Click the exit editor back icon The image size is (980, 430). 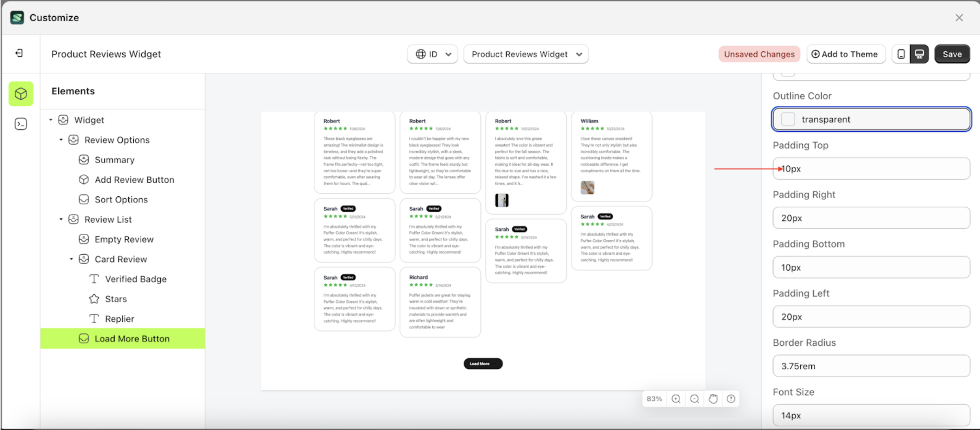pyautogui.click(x=19, y=53)
